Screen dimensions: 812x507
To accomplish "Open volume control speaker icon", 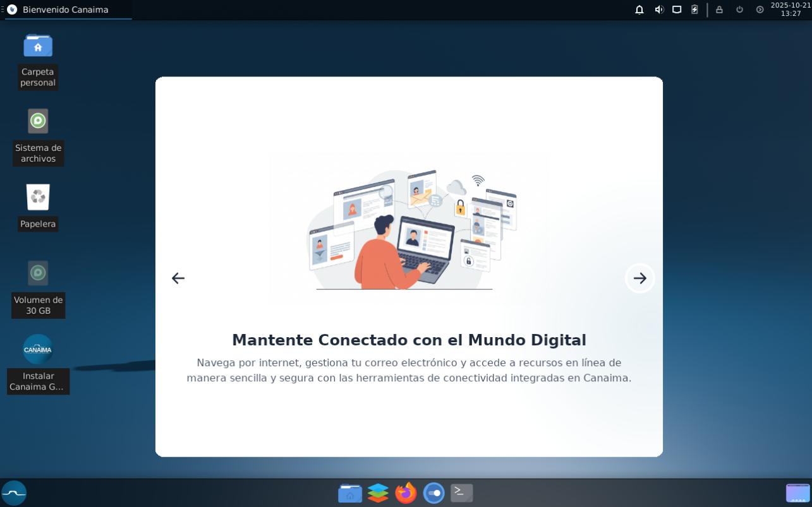I will (659, 9).
